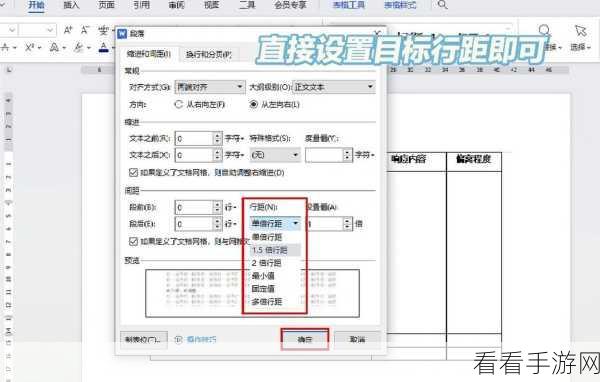Screen dimensions: 600x382
Task: Open the 页面 ribbon tab
Action: (x=106, y=5)
